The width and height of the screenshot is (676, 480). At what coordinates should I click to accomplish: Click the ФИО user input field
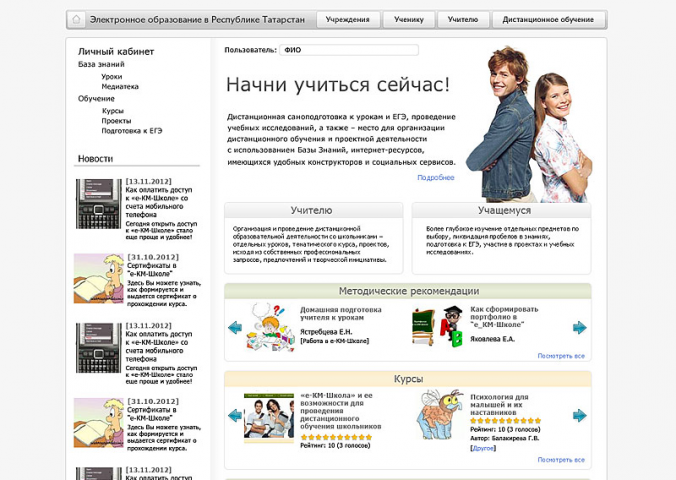(x=349, y=50)
